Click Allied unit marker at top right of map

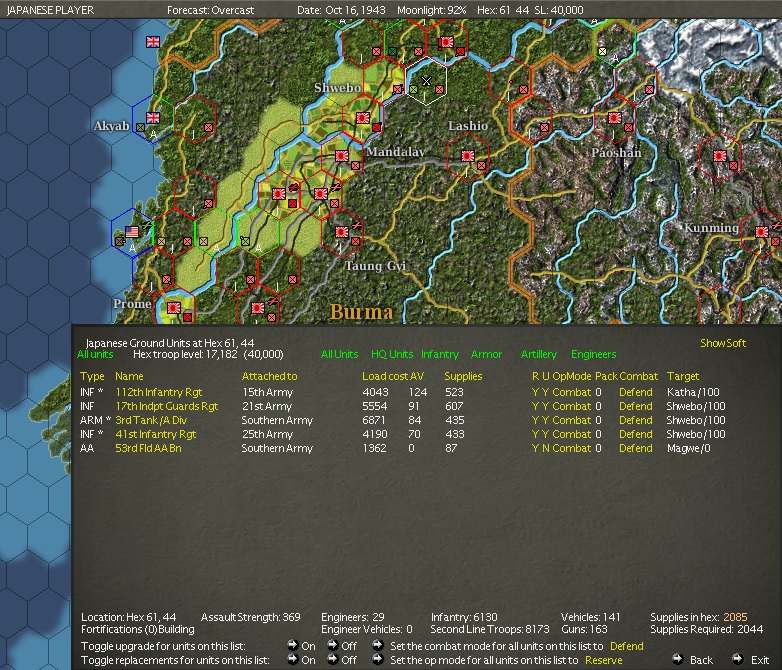[602, 51]
